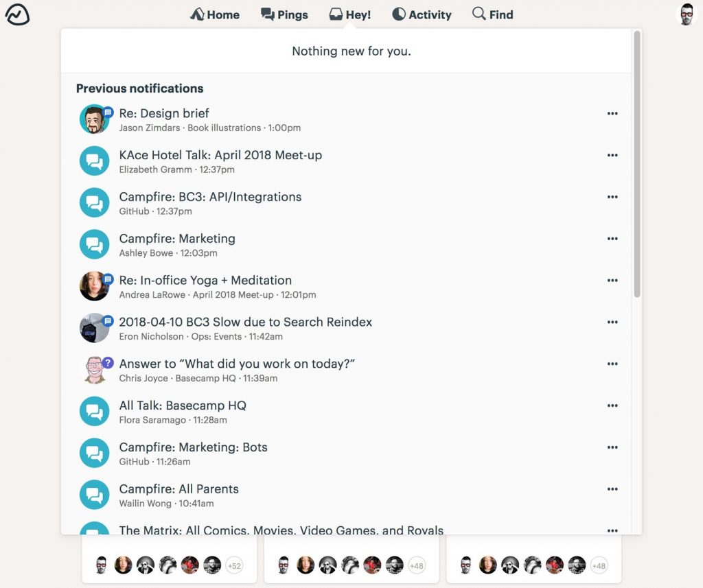
Task: Click Eron Nicholson's avatar on Search Reindex
Action: tap(94, 327)
